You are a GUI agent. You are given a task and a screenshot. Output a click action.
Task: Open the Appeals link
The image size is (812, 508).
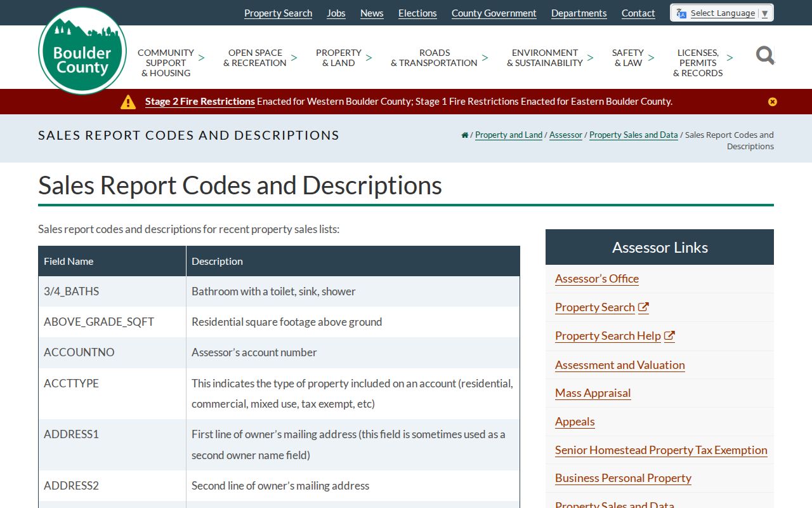pos(575,422)
